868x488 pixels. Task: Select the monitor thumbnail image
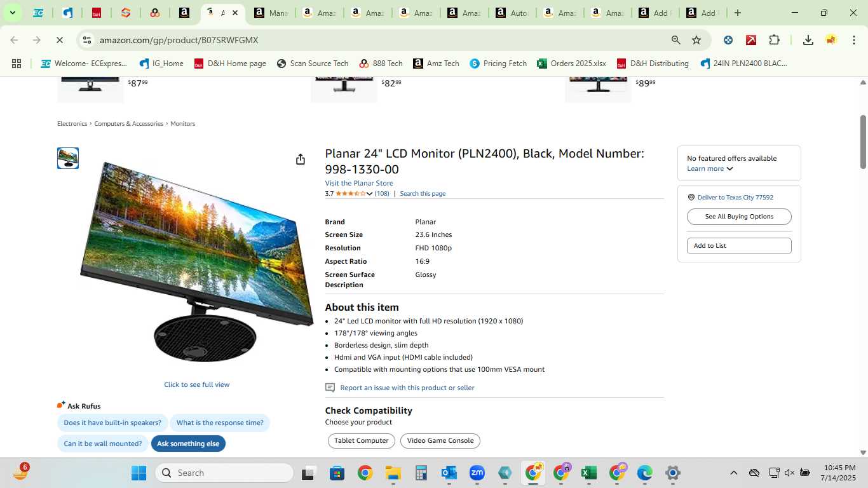pos(68,158)
